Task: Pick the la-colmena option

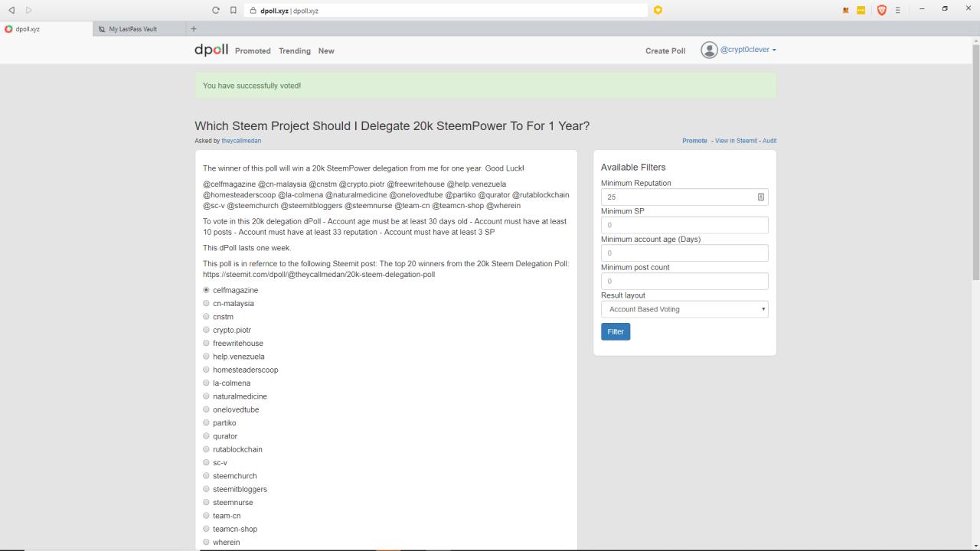Action: point(206,383)
